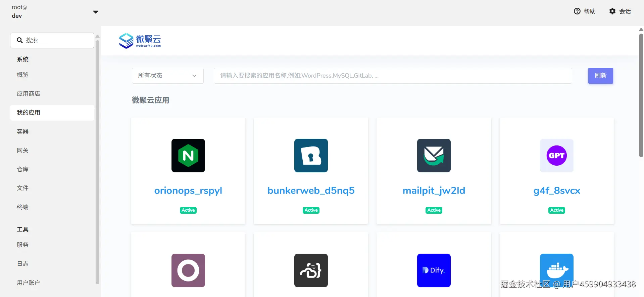Open 服务 services page
This screenshot has width=644, height=297.
tap(52, 245)
